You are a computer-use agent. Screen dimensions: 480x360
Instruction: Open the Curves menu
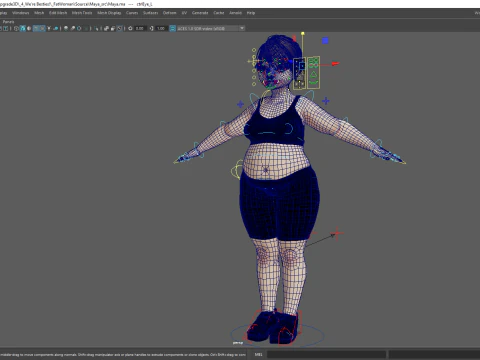(x=132, y=13)
